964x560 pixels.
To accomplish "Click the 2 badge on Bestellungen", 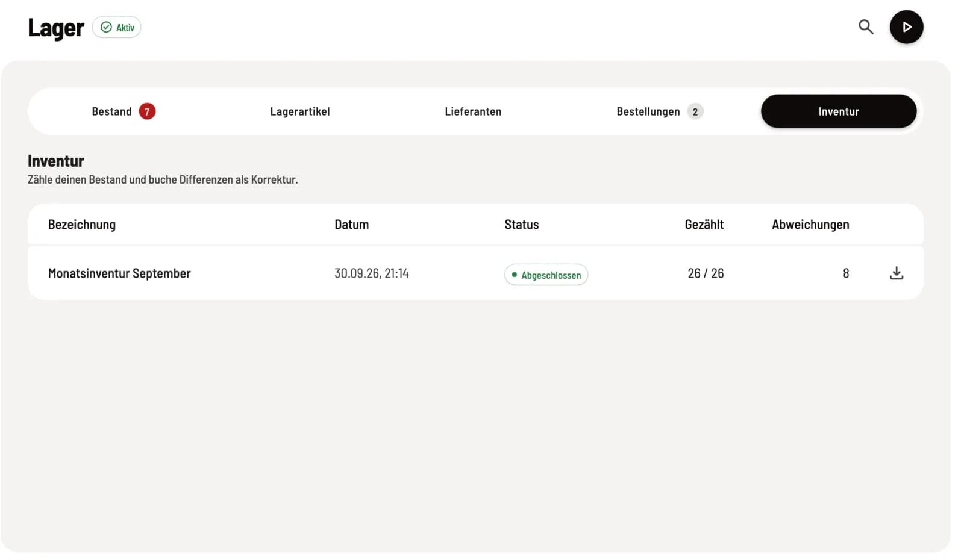I will pyautogui.click(x=695, y=111).
